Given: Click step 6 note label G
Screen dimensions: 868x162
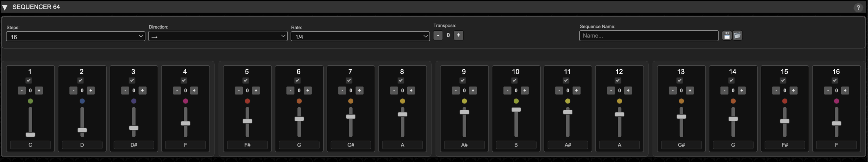Looking at the screenshot, I should 299,145.
